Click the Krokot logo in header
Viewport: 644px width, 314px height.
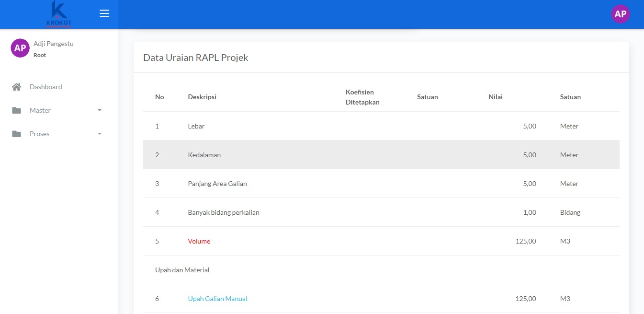tap(58, 14)
